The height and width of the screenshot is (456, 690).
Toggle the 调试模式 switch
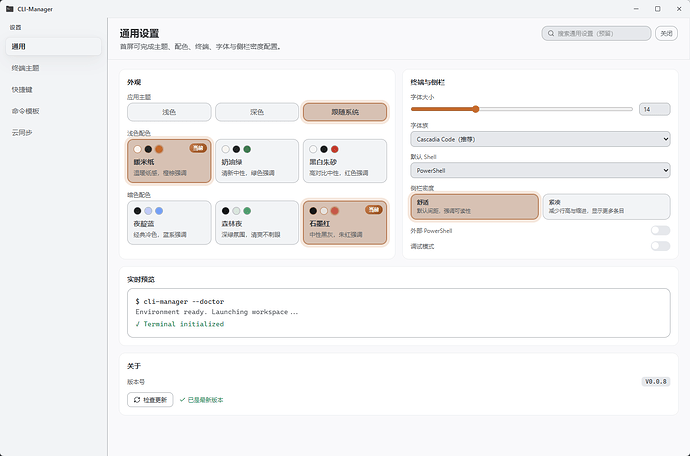tap(660, 246)
